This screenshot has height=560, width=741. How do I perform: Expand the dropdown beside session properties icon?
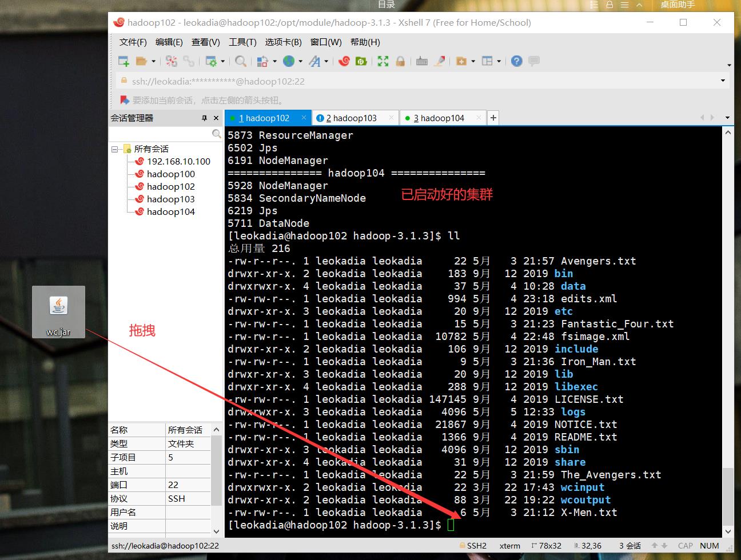tap(223, 61)
